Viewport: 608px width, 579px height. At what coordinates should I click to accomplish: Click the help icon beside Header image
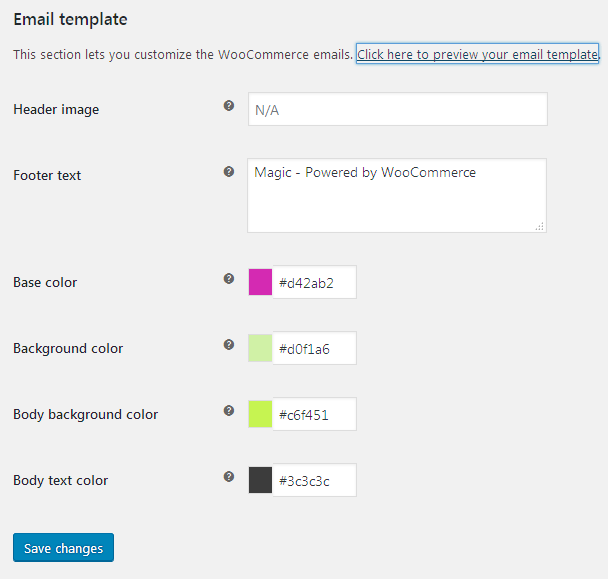click(229, 105)
